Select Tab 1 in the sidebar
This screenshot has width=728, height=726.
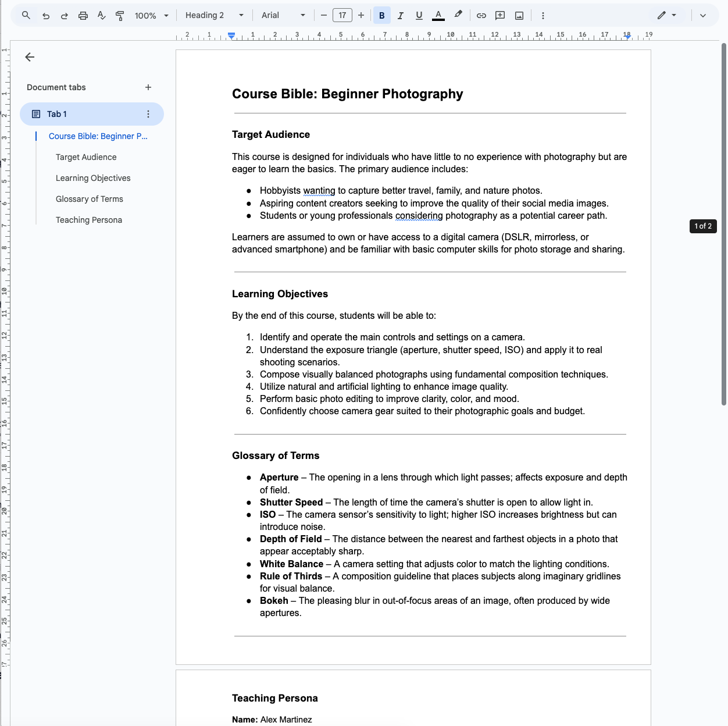click(x=92, y=114)
